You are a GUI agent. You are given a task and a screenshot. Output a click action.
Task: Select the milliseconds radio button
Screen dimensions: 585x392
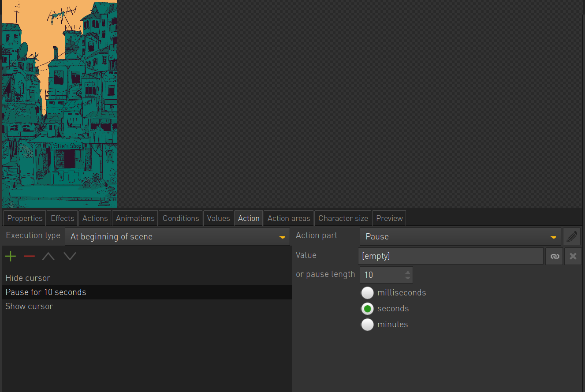[x=367, y=293]
